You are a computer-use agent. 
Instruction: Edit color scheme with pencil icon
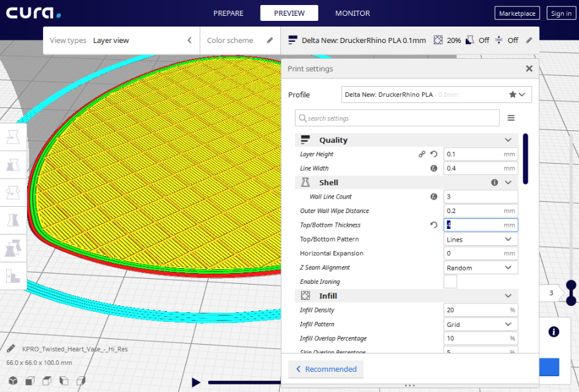click(270, 40)
